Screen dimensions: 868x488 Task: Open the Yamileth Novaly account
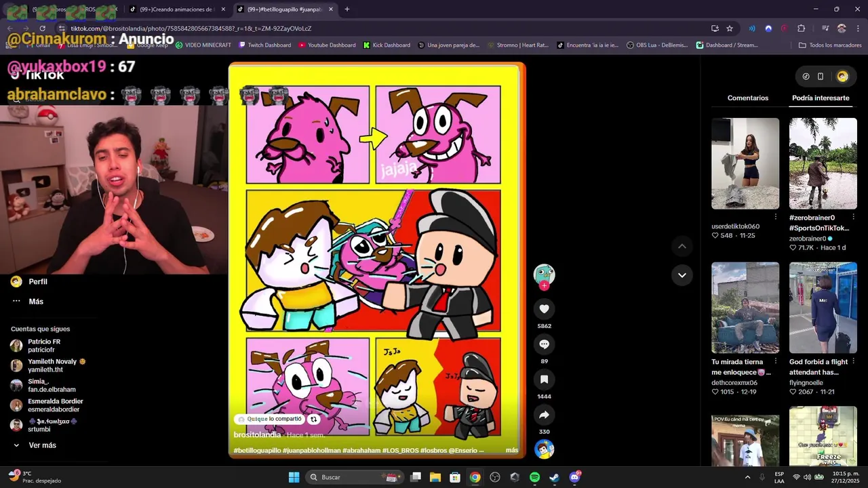(47, 365)
